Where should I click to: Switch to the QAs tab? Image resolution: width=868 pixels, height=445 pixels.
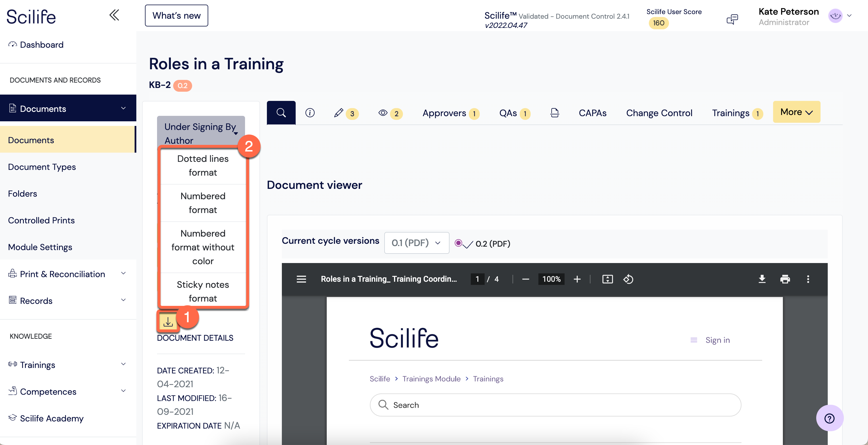[515, 113]
